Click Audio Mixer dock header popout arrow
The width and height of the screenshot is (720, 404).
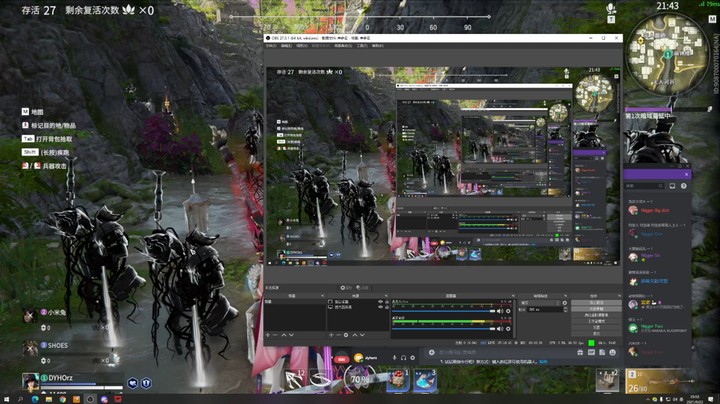(x=514, y=296)
